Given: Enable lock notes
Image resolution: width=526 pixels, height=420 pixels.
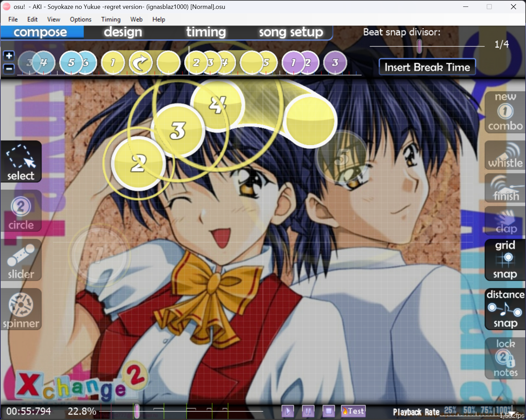Looking at the screenshot, I should 505,358.
